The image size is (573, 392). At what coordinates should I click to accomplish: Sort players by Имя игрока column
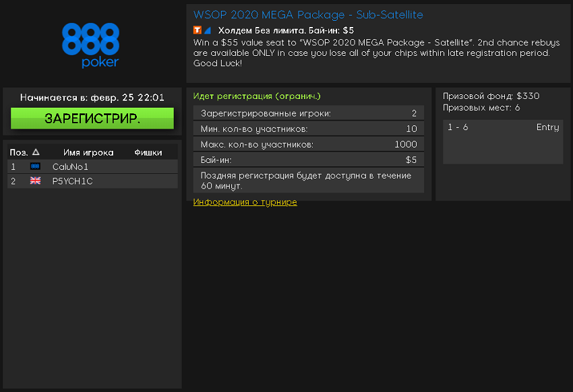[88, 153]
